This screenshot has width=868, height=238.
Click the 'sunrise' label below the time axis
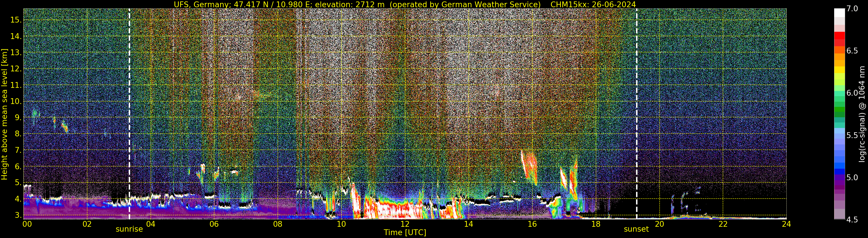(x=129, y=229)
